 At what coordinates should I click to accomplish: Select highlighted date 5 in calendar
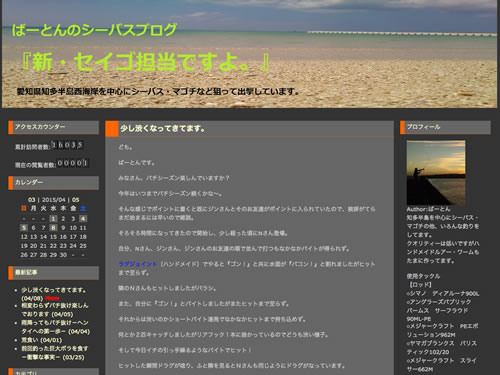pyautogui.click(x=24, y=228)
